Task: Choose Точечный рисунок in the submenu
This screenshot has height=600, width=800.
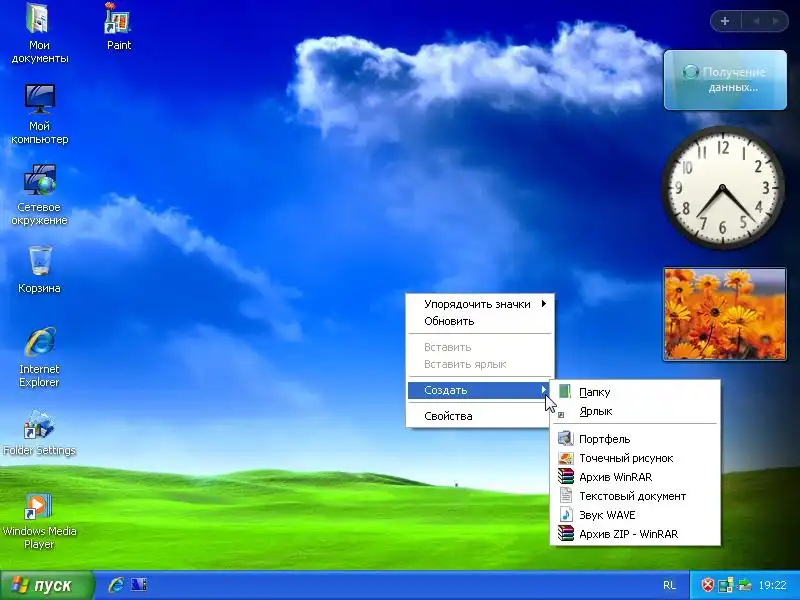Action: click(x=635, y=458)
